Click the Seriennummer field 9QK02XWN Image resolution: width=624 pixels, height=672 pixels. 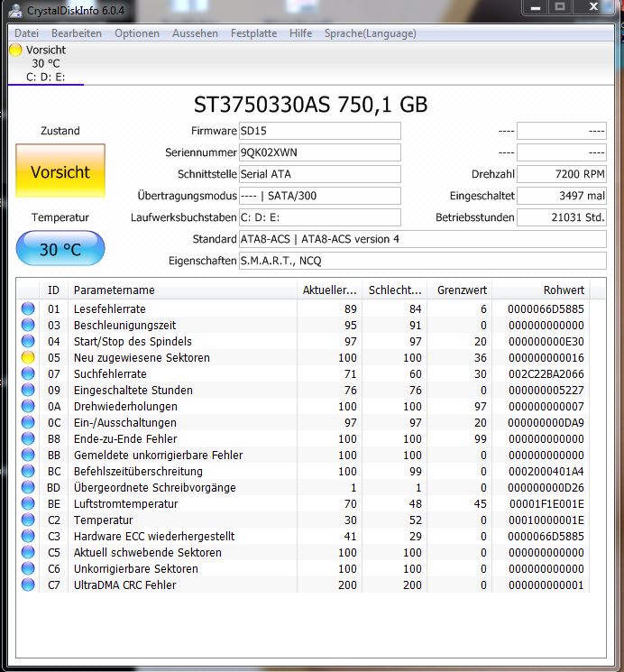[320, 152]
